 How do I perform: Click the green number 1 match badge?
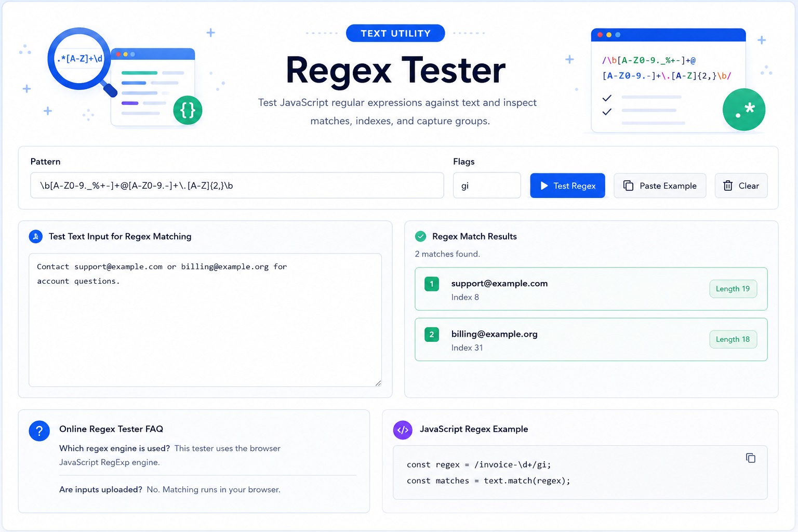point(432,284)
